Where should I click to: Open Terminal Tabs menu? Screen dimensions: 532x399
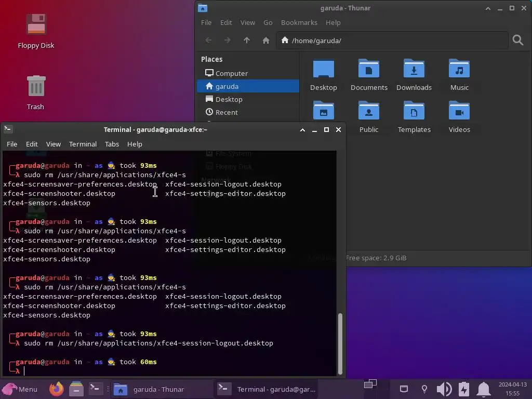pyautogui.click(x=112, y=144)
